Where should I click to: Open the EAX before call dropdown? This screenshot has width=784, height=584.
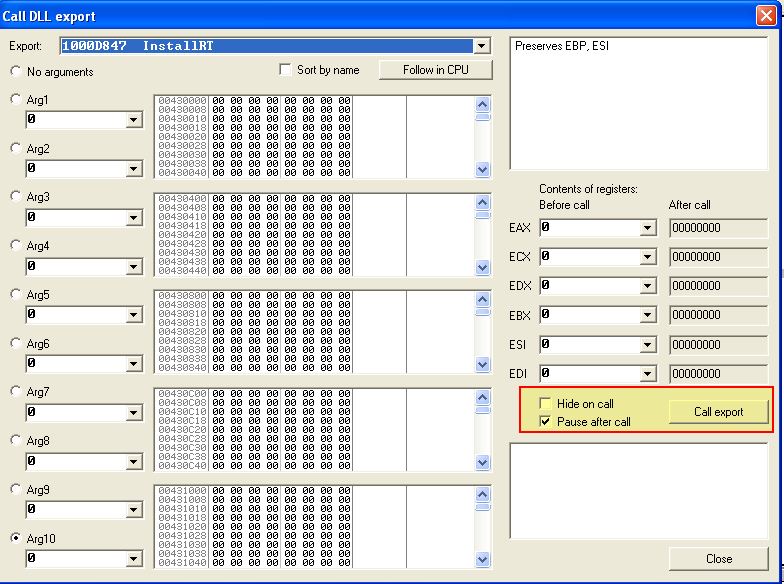pyautogui.click(x=647, y=228)
